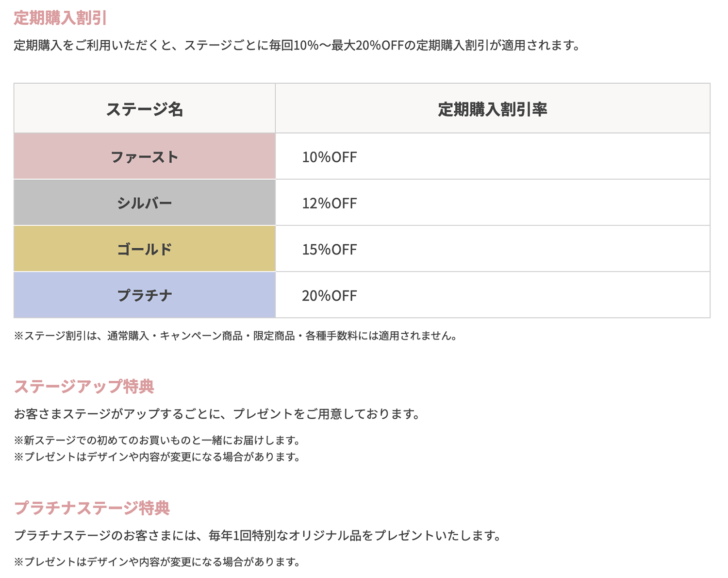
Task: Click the note about ステージ割引 exclusions
Action: [235, 336]
